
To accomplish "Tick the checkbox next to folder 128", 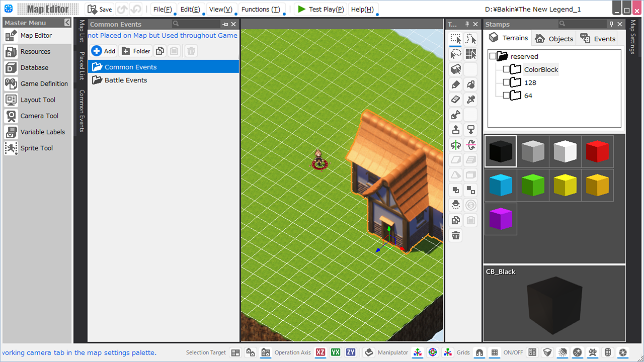I will pos(506,82).
